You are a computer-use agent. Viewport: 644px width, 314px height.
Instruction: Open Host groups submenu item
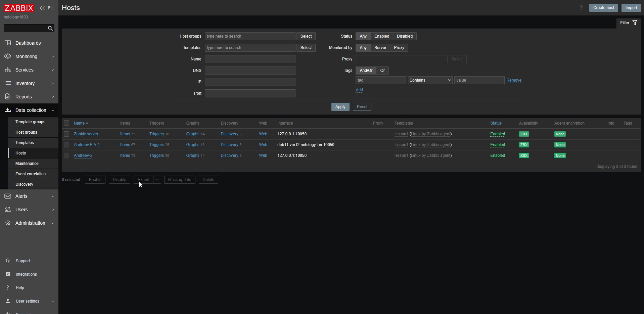point(33,132)
